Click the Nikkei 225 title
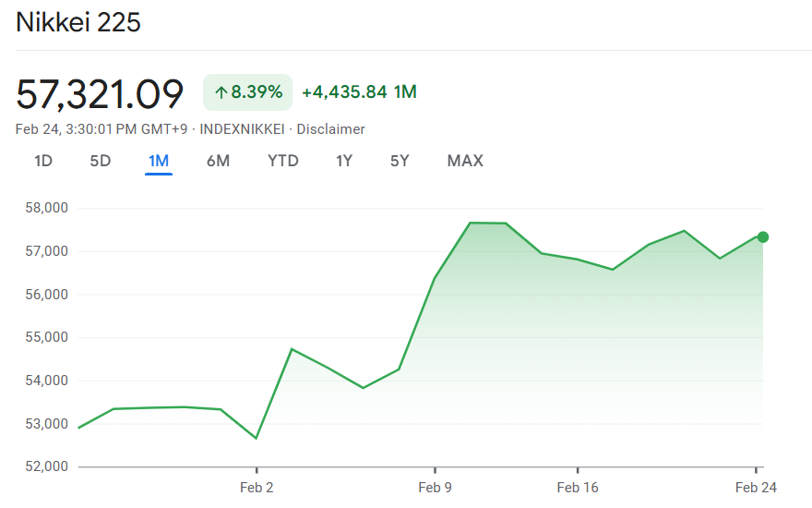 click(78, 22)
